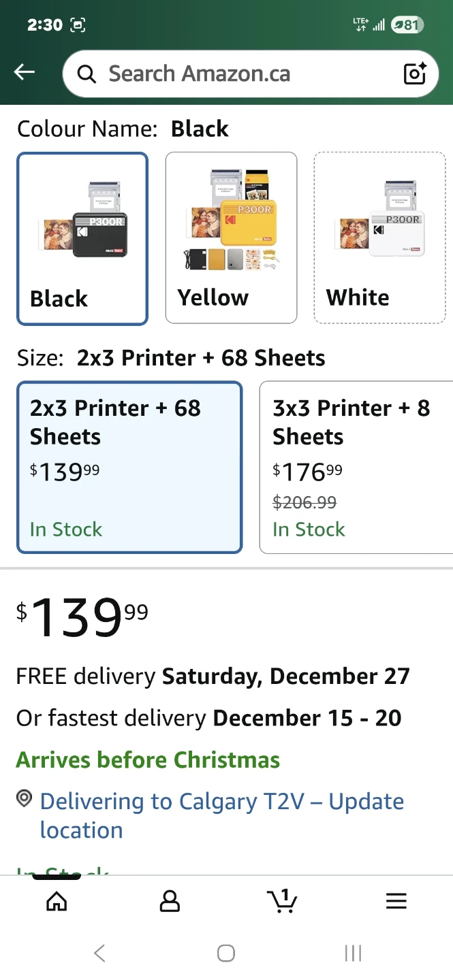Image resolution: width=453 pixels, height=980 pixels.
Task: Open the account profile tab
Action: (170, 902)
